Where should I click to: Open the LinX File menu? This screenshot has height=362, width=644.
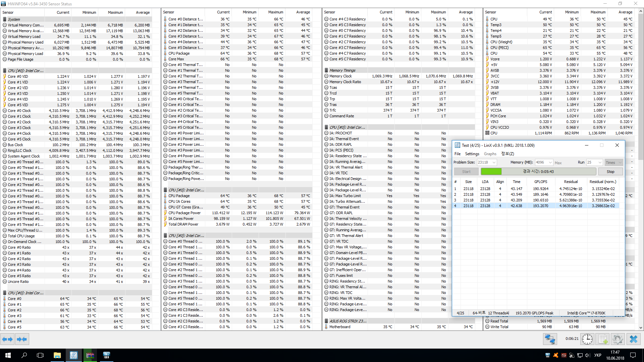(458, 154)
